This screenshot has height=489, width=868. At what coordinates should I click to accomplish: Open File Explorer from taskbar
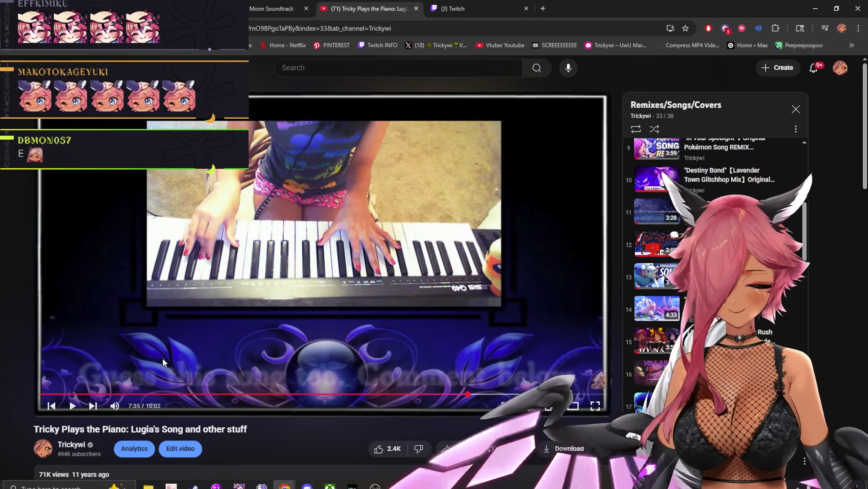148,486
